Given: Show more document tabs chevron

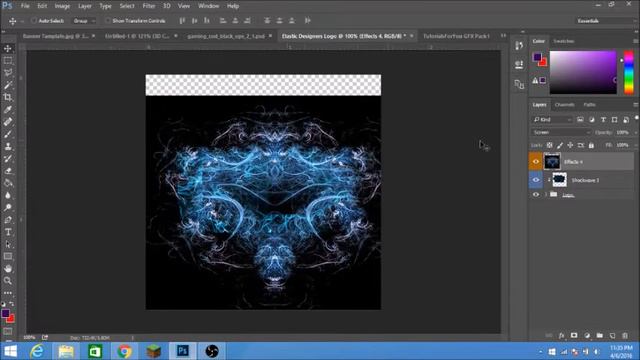Looking at the screenshot, I should point(503,36).
